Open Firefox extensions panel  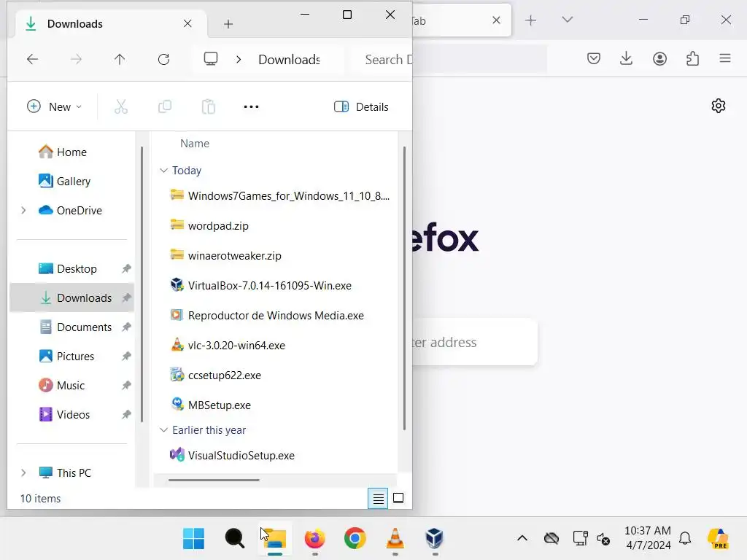point(693,58)
